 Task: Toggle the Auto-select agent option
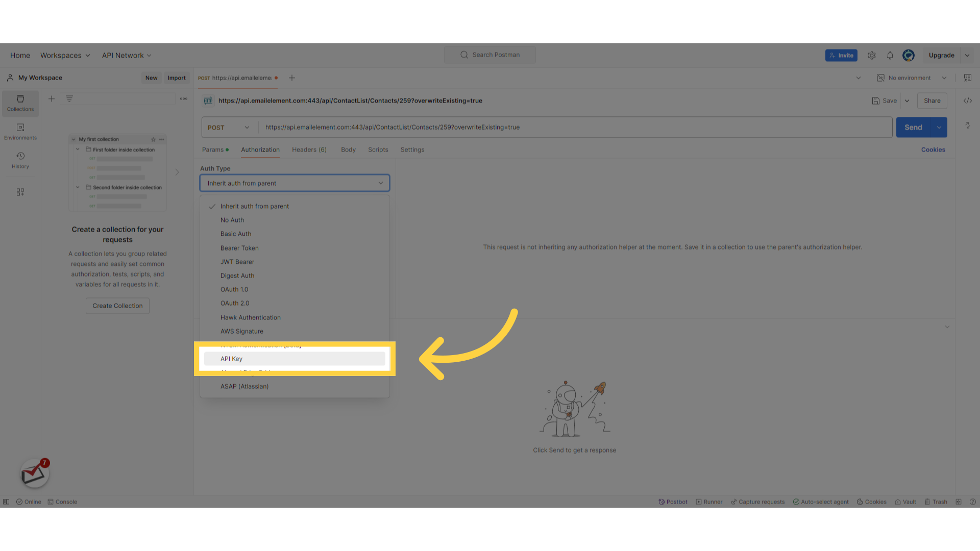pos(821,502)
